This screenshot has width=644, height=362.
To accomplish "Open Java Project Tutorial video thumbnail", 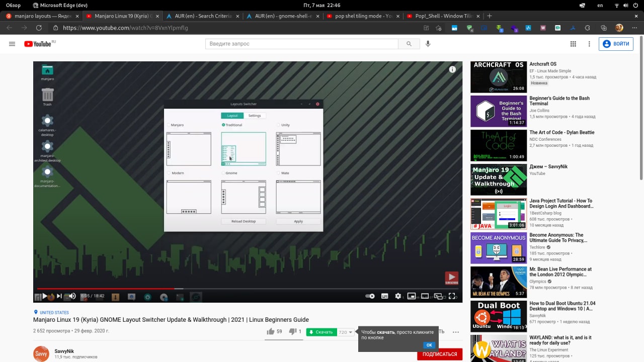I will (499, 213).
